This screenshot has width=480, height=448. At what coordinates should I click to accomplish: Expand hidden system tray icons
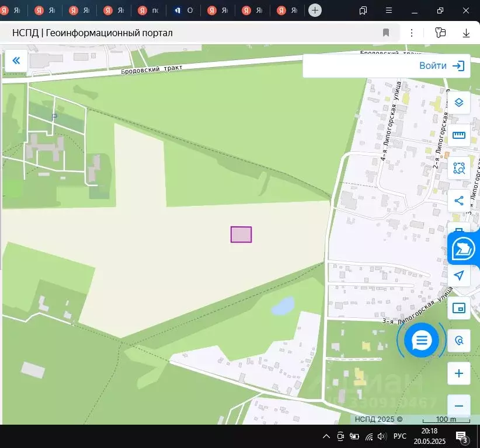point(326,436)
